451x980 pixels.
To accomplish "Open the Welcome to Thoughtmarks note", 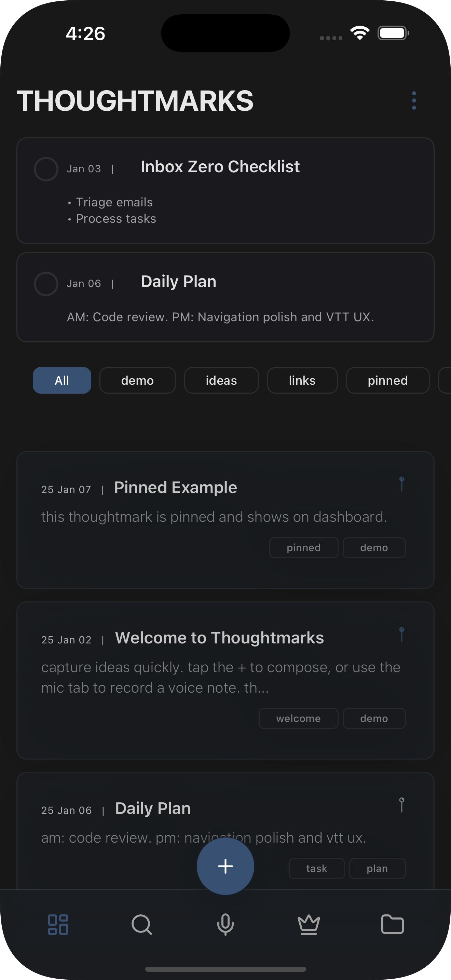I will (219, 638).
